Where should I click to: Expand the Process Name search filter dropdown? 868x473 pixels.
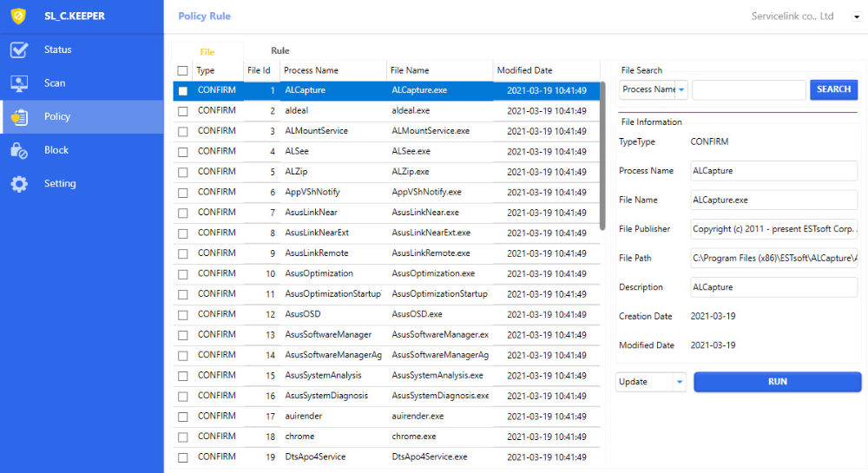[x=681, y=89]
